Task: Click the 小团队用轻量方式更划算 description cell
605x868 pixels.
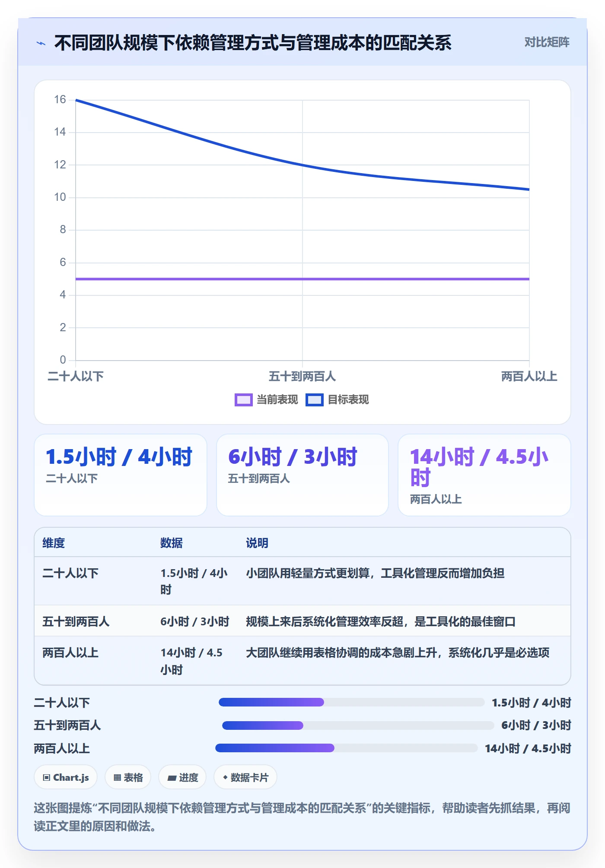Action: [375, 573]
